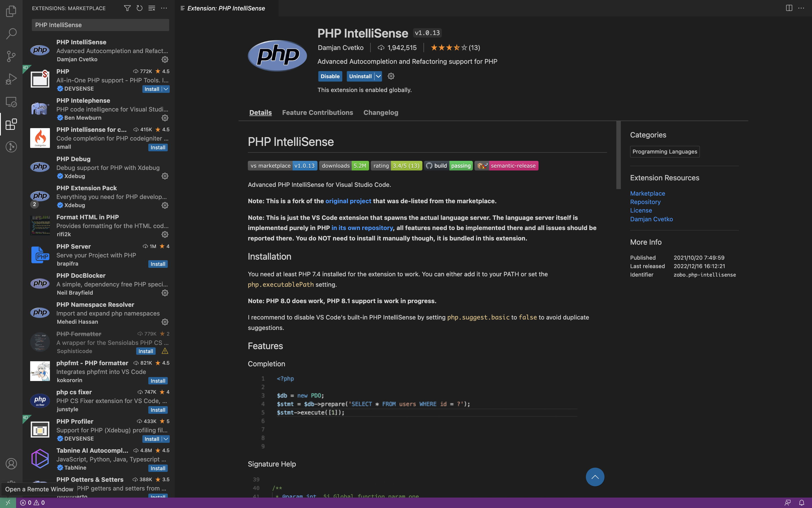Follow the original project link
This screenshot has width=812, height=508.
click(348, 201)
